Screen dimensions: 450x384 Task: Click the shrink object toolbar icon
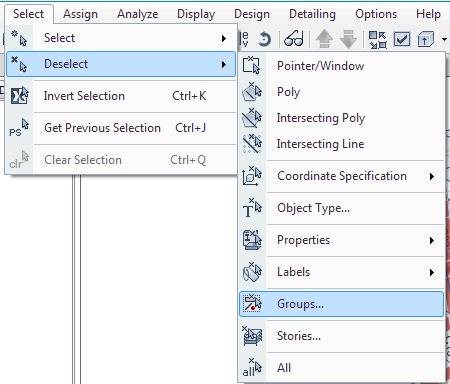(378, 40)
